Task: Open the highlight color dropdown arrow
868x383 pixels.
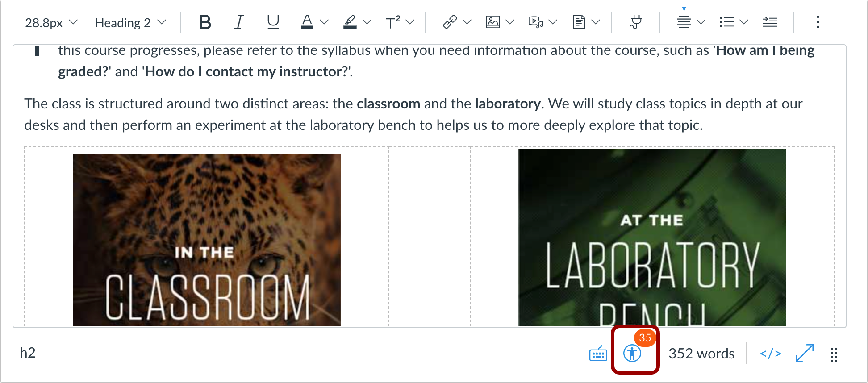Action: [367, 22]
